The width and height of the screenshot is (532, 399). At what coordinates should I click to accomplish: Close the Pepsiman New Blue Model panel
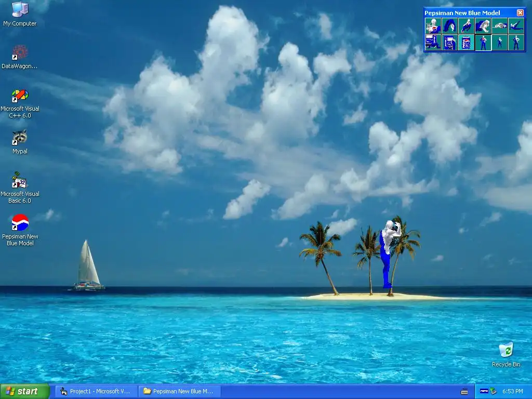tap(520, 12)
